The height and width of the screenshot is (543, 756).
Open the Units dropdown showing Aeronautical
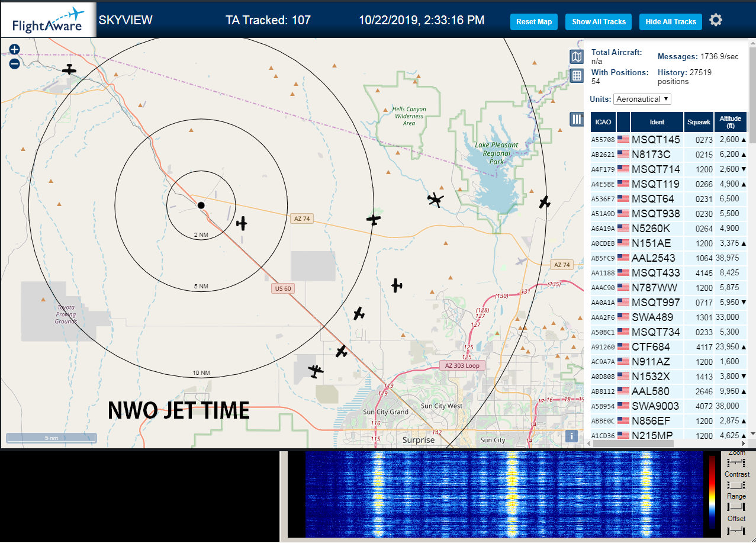click(642, 99)
